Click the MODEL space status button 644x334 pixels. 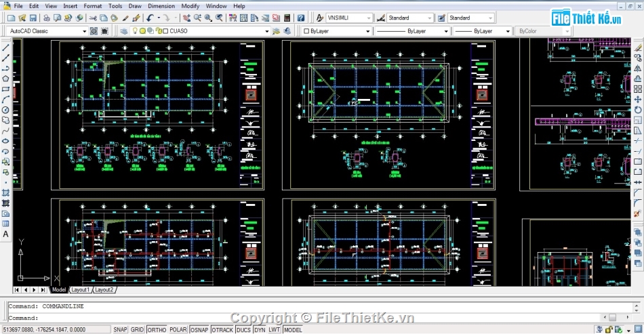[x=293, y=329]
